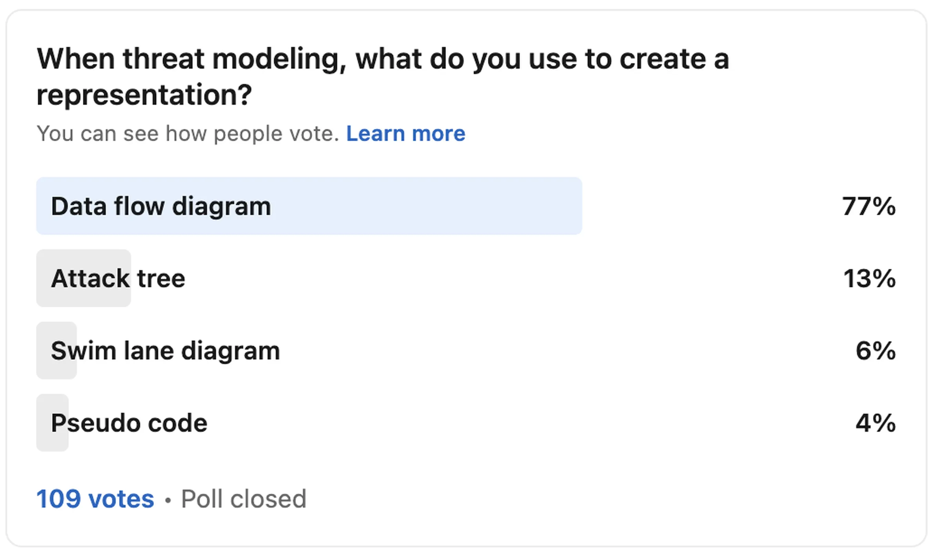The height and width of the screenshot is (560, 942).
Task: Pick the Pseudo code poll option
Action: pyautogui.click(x=129, y=423)
